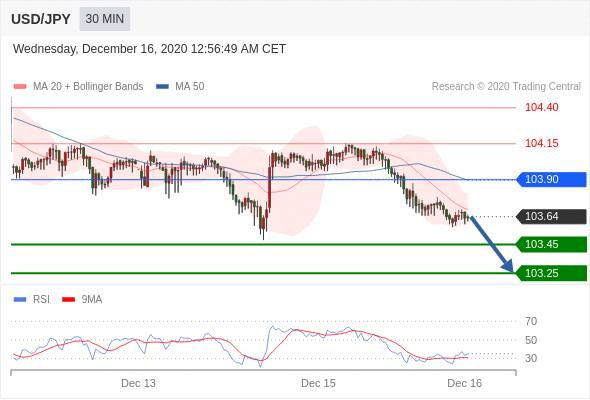This screenshot has width=590, height=400.
Task: Click the Dec 13 date axis label
Action: click(x=138, y=383)
